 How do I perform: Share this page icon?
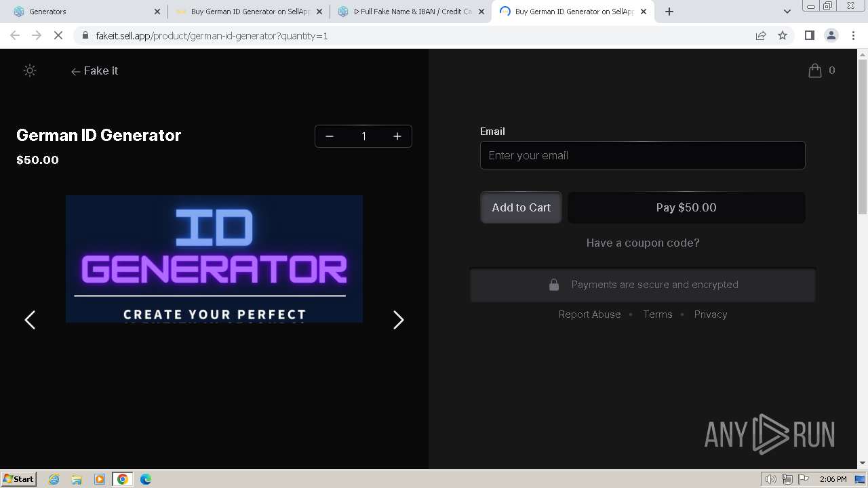tap(761, 35)
